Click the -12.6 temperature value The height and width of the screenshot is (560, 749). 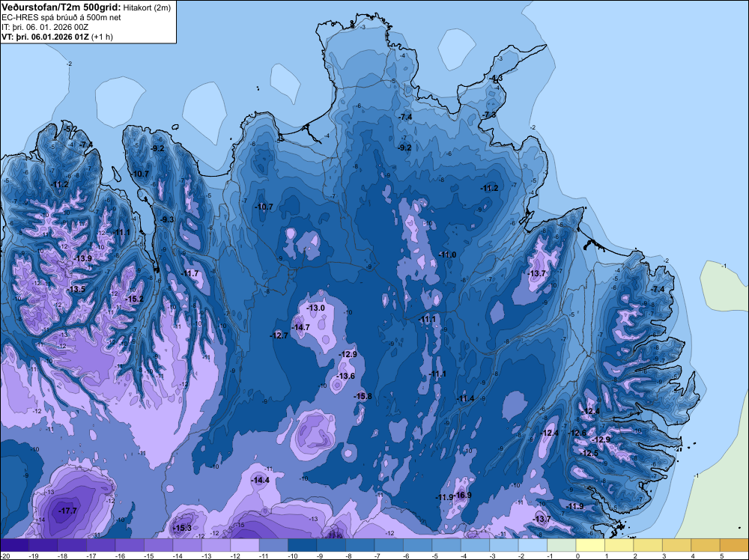(x=577, y=433)
